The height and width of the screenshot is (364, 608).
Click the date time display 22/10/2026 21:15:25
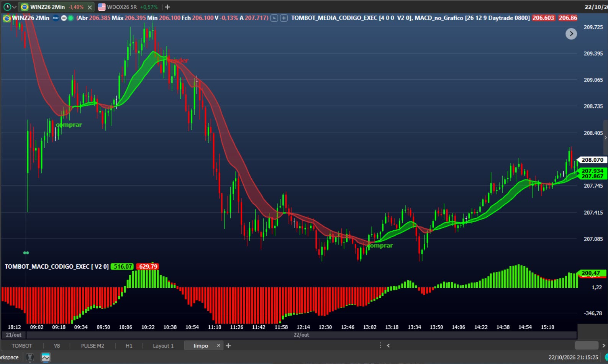click(x=573, y=357)
